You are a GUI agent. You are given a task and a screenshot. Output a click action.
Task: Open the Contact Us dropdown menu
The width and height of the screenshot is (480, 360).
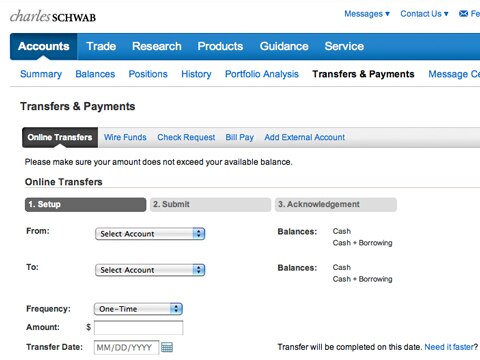point(424,14)
